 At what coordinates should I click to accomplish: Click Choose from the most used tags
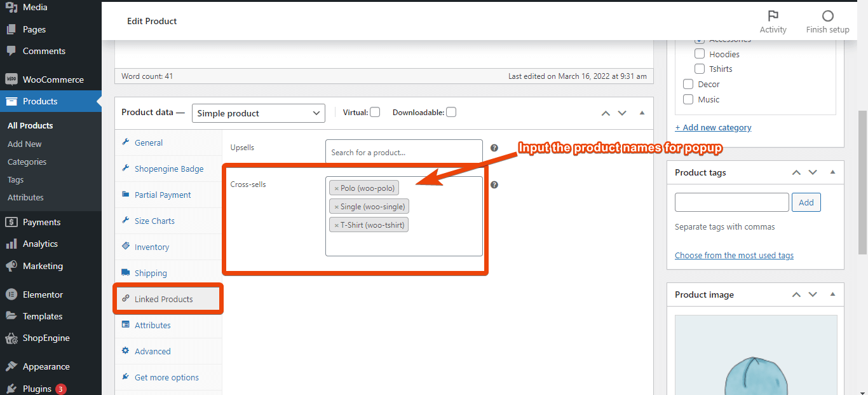[734, 255]
